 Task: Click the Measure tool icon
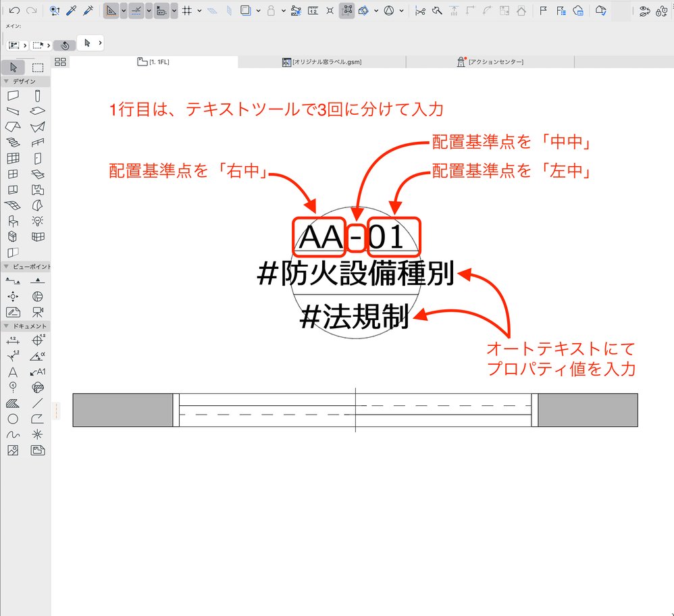pos(313,11)
